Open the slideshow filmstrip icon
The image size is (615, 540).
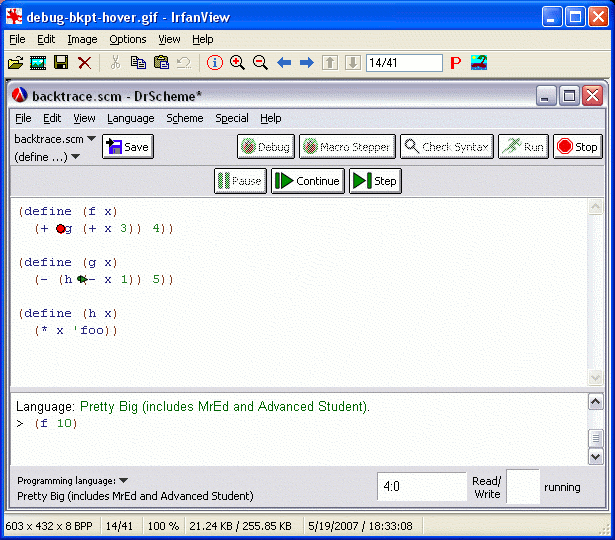pyautogui.click(x=38, y=63)
